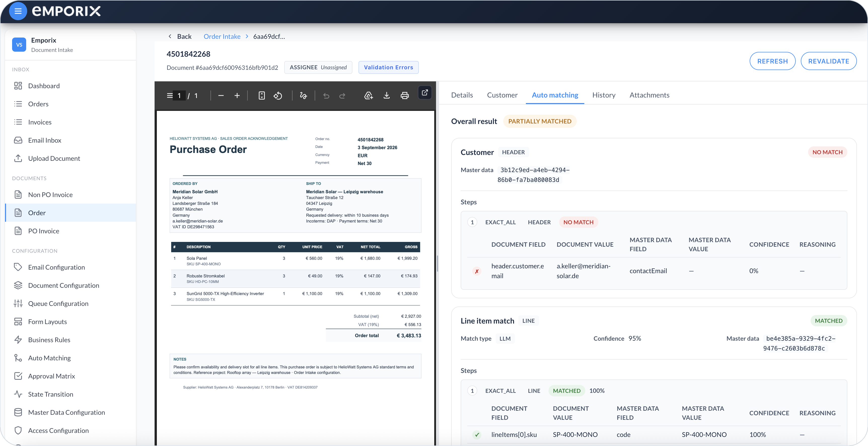The image size is (868, 446).
Task: Open Auto Matching configuration
Action: pyautogui.click(x=70, y=358)
